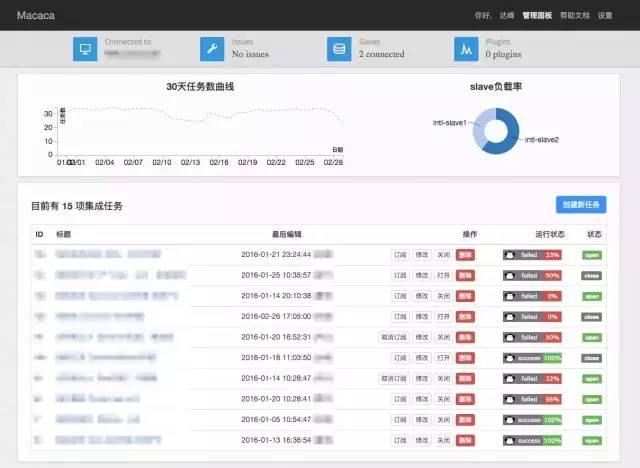
Task: Click the 目前有 15 项集成任务 heading
Action: (77, 206)
